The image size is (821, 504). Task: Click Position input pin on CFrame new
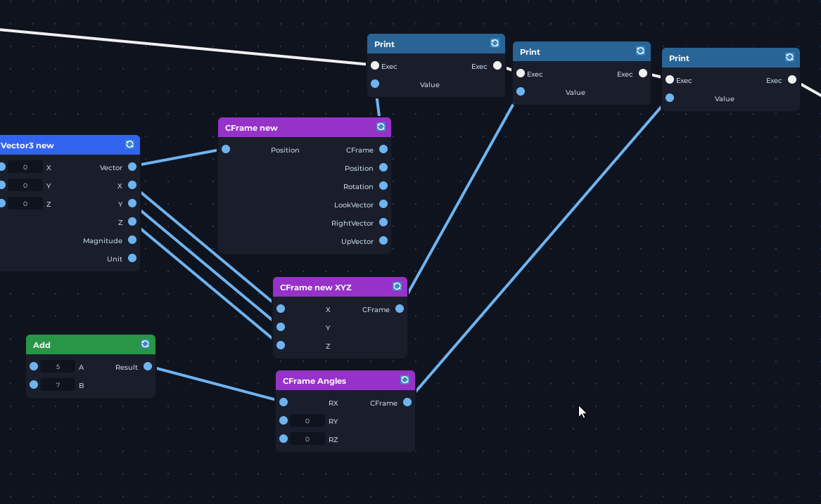pyautogui.click(x=226, y=149)
